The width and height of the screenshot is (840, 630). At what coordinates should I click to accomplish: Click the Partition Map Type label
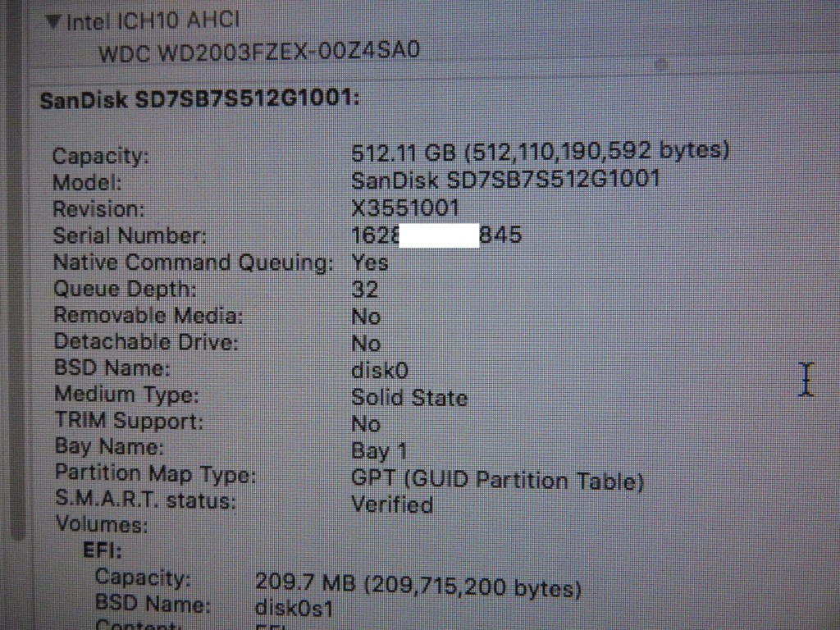(155, 473)
